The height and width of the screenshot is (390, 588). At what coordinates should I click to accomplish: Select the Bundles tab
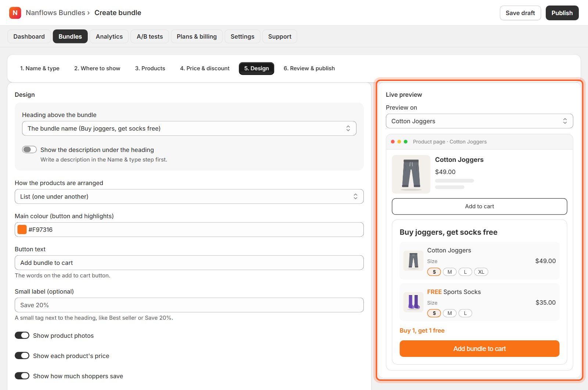click(x=70, y=36)
